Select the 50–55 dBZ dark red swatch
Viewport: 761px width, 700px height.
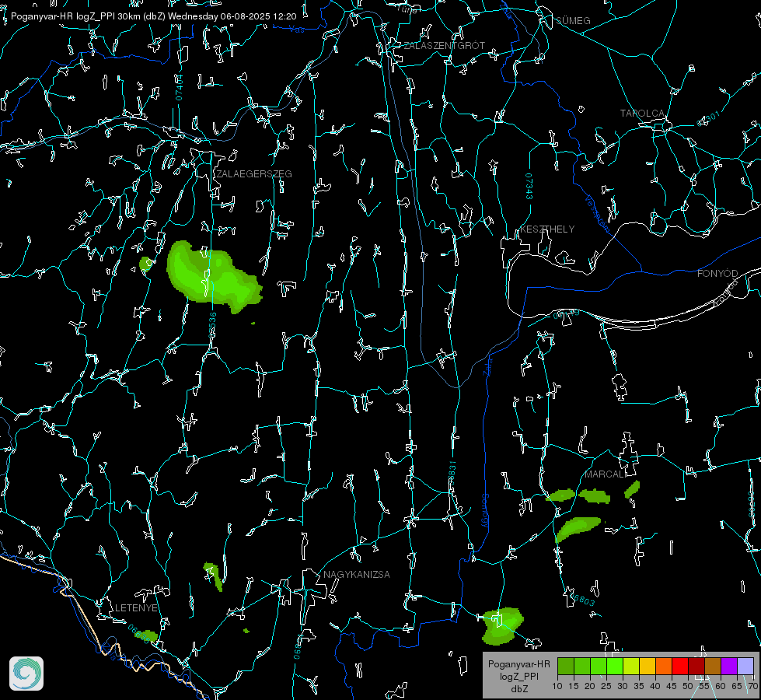pyautogui.click(x=696, y=666)
